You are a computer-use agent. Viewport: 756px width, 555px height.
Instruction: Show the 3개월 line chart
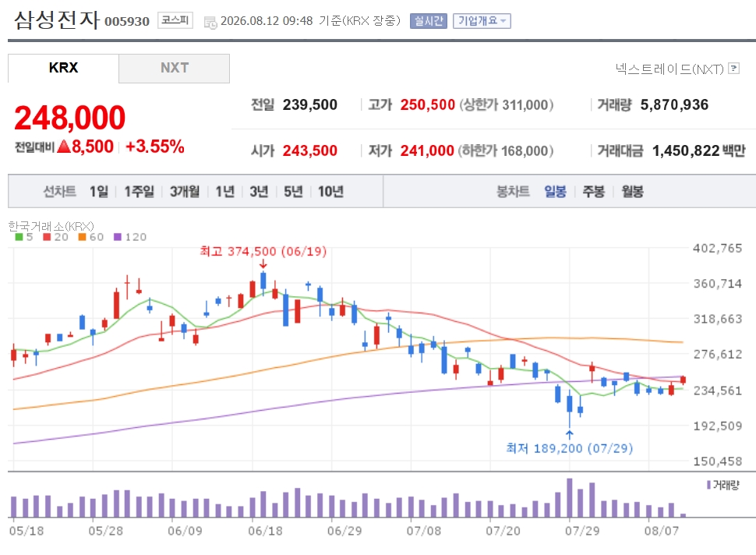[184, 192]
